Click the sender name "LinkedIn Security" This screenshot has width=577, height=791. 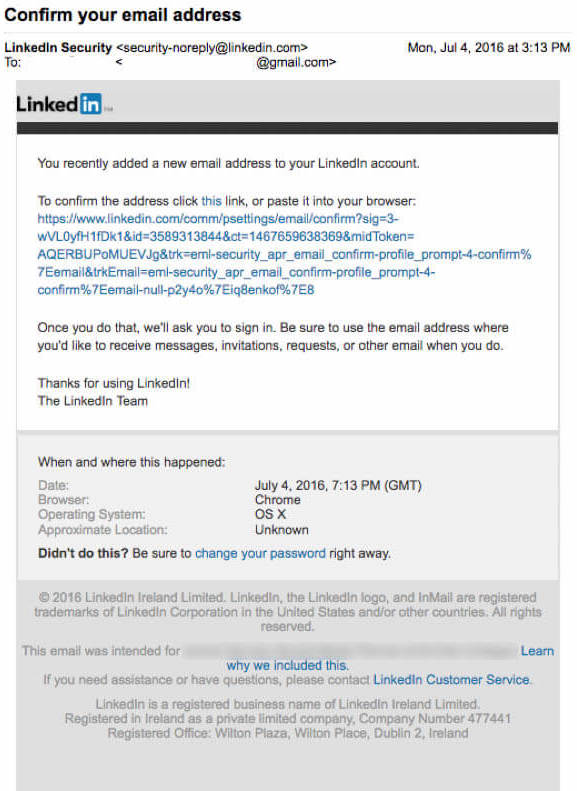coord(58,47)
